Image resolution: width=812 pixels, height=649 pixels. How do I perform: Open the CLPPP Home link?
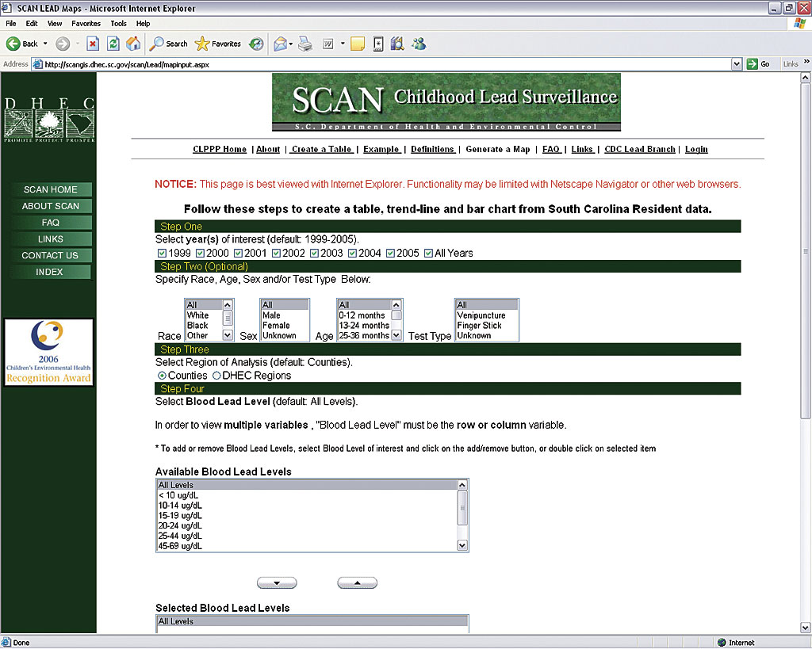pyautogui.click(x=220, y=150)
